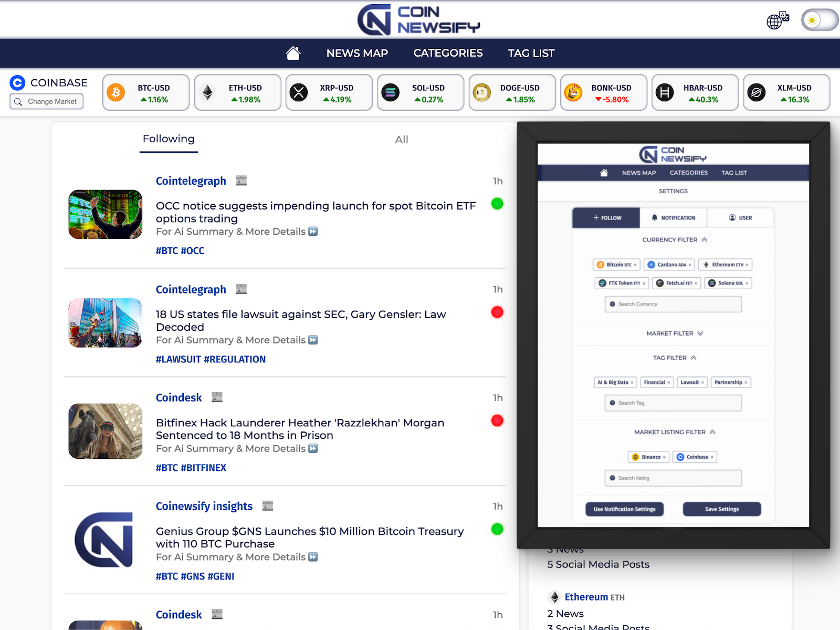The image size is (840, 630).
Task: Click news icon beside Cointelegraph lawsuit article
Action: click(241, 289)
